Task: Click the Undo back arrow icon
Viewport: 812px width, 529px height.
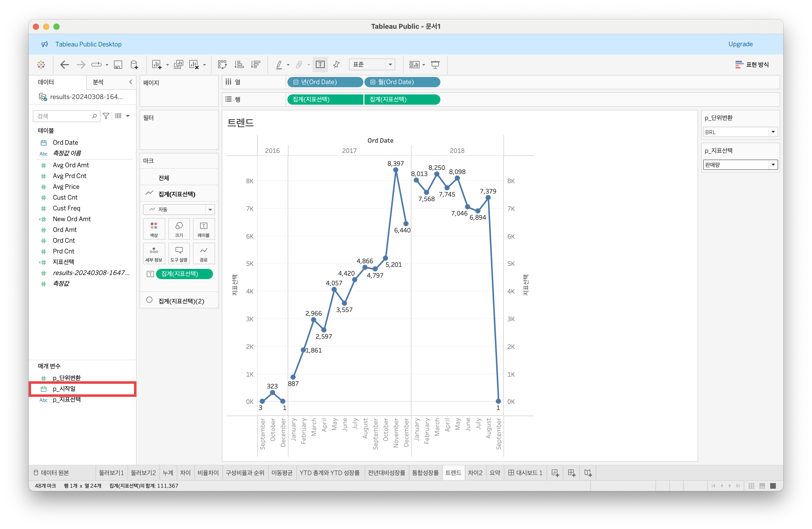Action: [x=64, y=64]
